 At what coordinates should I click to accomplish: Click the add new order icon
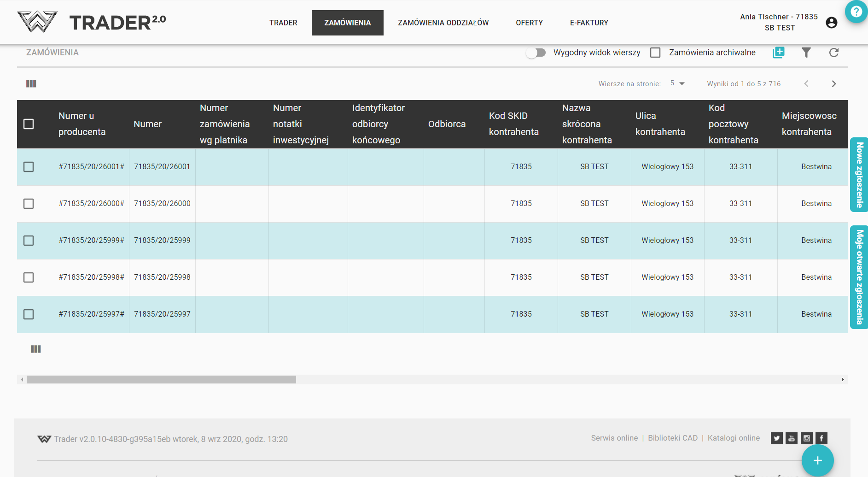[x=778, y=53]
